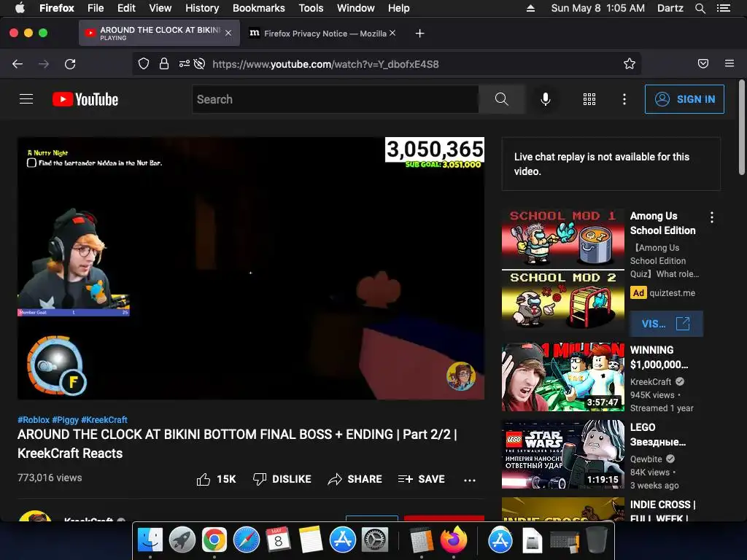
Task: Open Spotlight search in the menu bar
Action: (x=700, y=8)
